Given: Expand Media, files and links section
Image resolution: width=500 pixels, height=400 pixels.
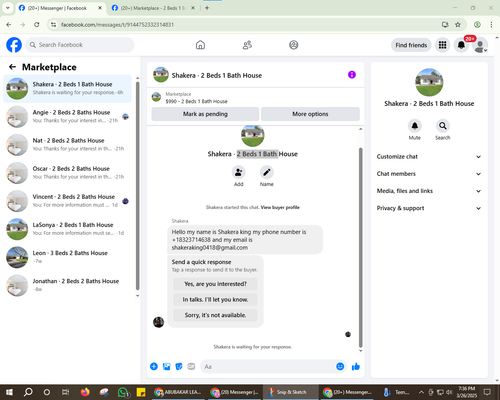Looking at the screenshot, I should (x=429, y=191).
